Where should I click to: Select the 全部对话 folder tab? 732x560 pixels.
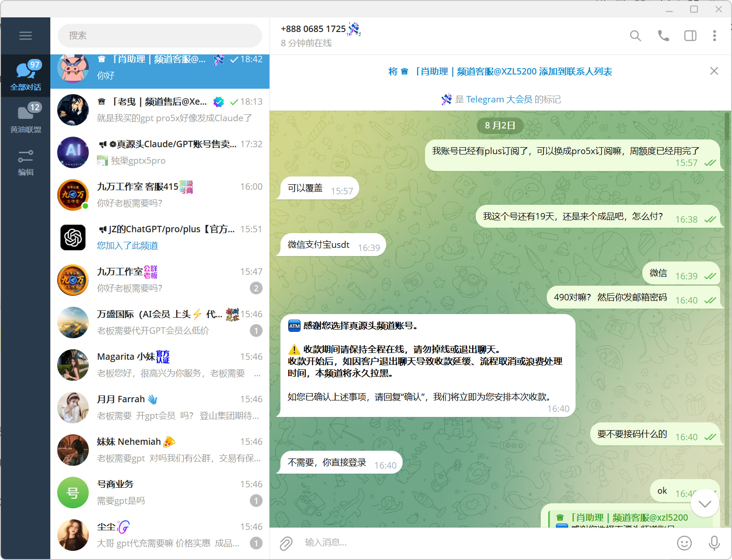coord(26,75)
